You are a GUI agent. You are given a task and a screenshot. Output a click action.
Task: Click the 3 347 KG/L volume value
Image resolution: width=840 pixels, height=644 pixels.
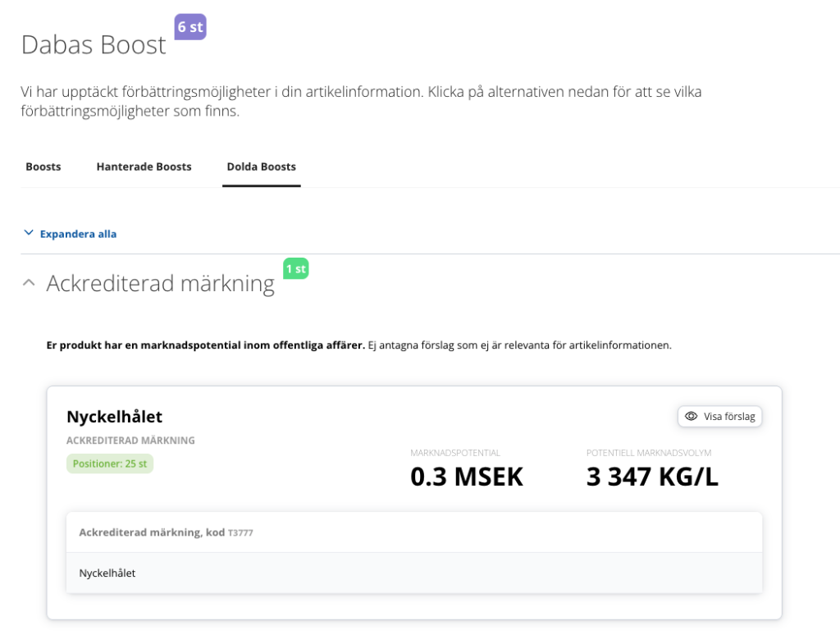click(x=652, y=477)
